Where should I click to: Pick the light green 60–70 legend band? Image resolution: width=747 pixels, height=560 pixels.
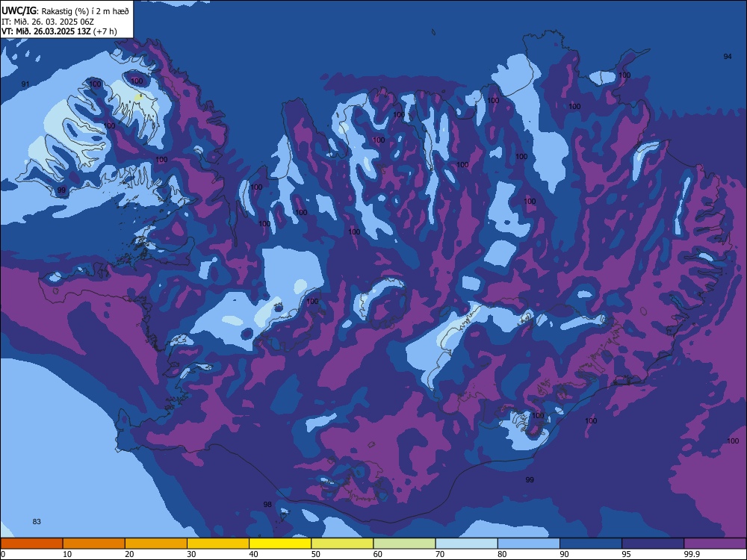(404, 544)
